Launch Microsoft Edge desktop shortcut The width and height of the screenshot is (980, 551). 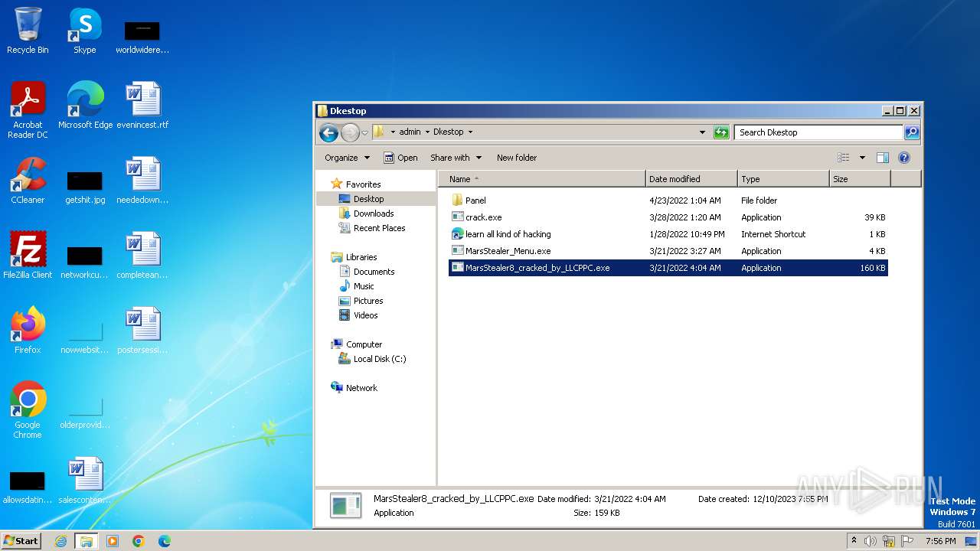click(85, 105)
